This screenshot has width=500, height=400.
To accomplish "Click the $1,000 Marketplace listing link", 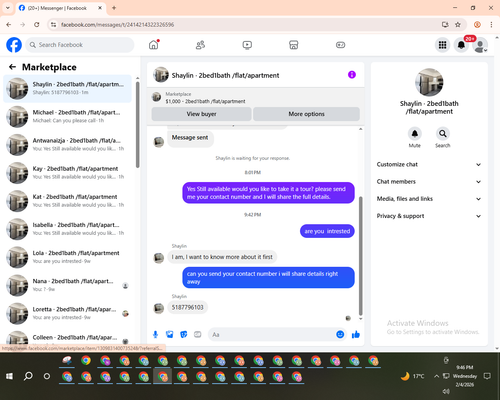I will [205, 101].
